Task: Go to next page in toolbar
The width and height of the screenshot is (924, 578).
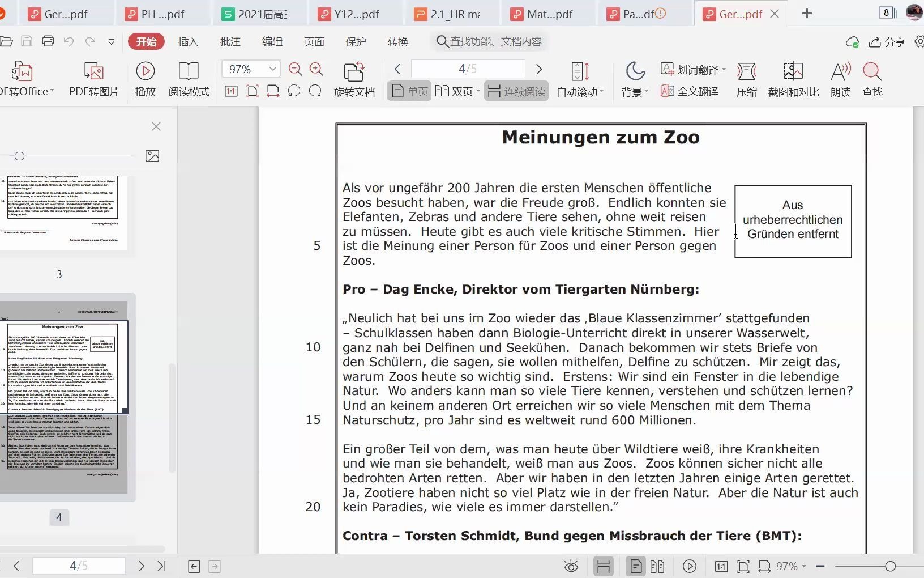Action: point(539,69)
